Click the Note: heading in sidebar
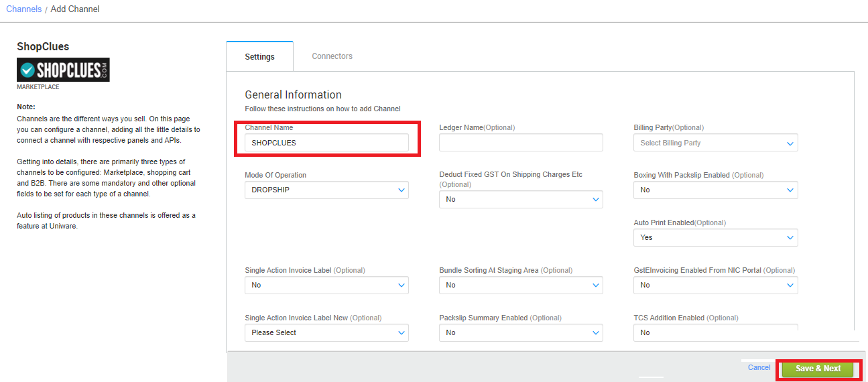This screenshot has width=868, height=382. (x=26, y=107)
